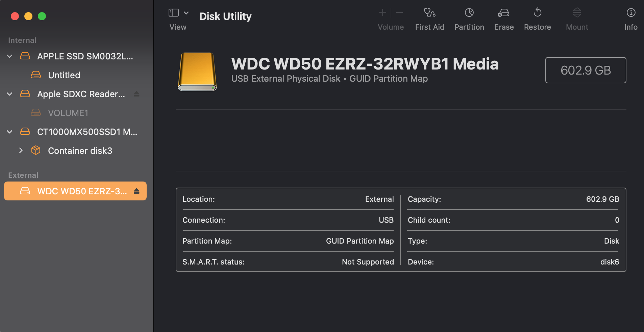Screen dimensions: 644x332
Task: Click the sidebar View icon
Action: [174, 13]
